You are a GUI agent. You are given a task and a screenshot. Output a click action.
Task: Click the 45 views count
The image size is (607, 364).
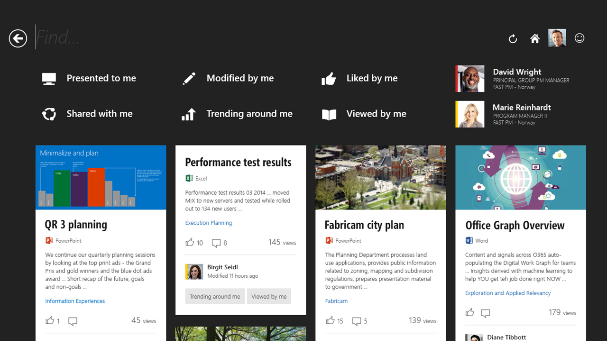(144, 320)
